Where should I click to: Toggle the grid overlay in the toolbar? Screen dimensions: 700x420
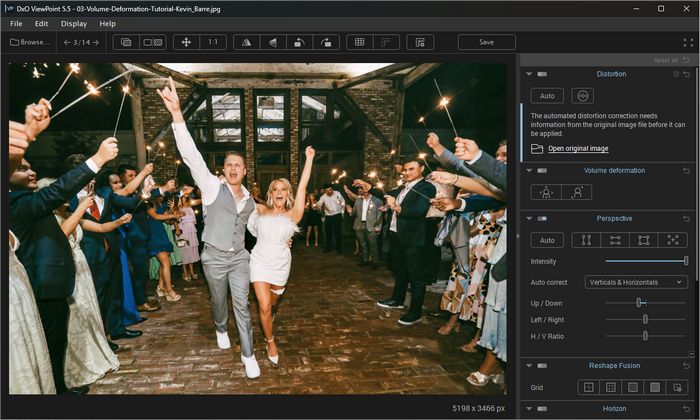[360, 42]
